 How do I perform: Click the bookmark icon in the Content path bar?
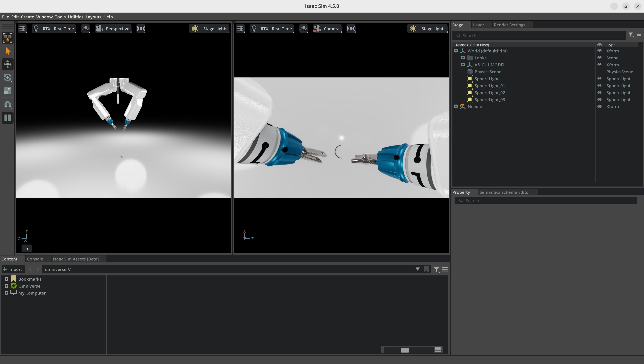coord(427,269)
